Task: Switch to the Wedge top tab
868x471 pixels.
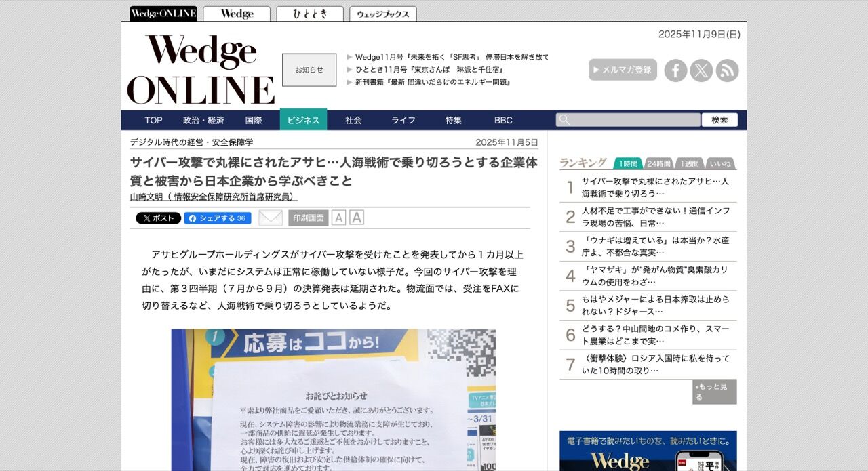Action: (x=237, y=14)
